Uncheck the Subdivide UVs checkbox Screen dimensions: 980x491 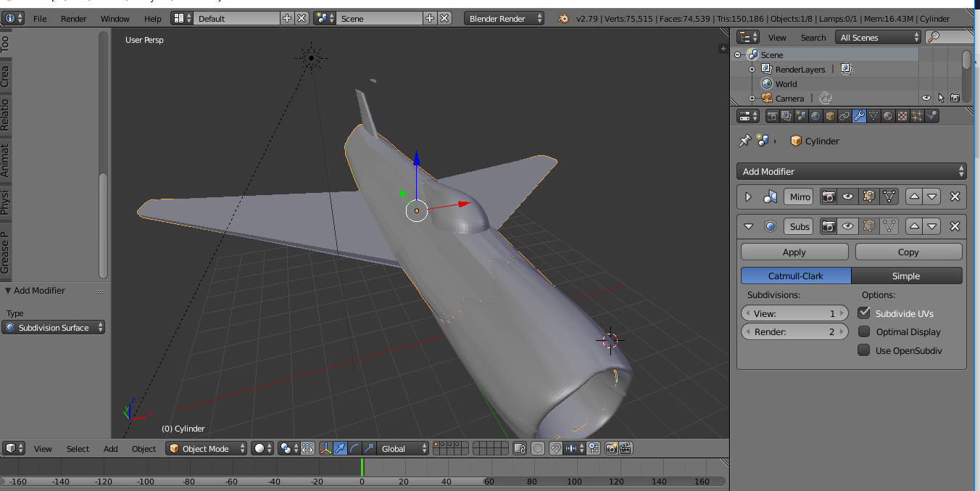(x=863, y=313)
